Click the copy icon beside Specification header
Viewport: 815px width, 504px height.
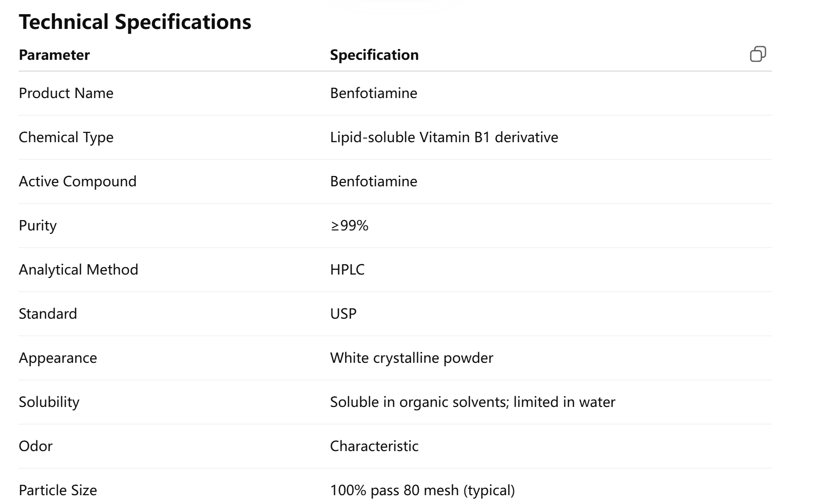(758, 54)
